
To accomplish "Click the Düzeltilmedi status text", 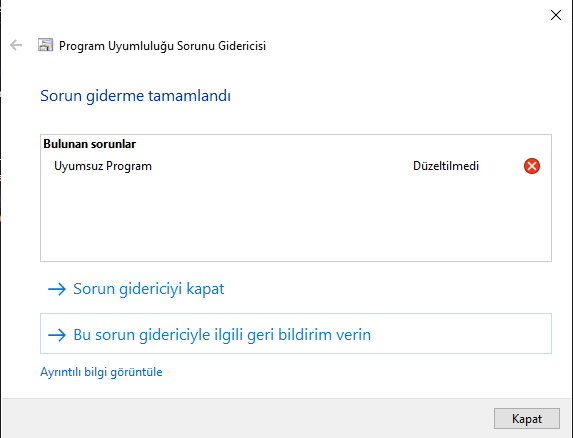I will point(446,166).
